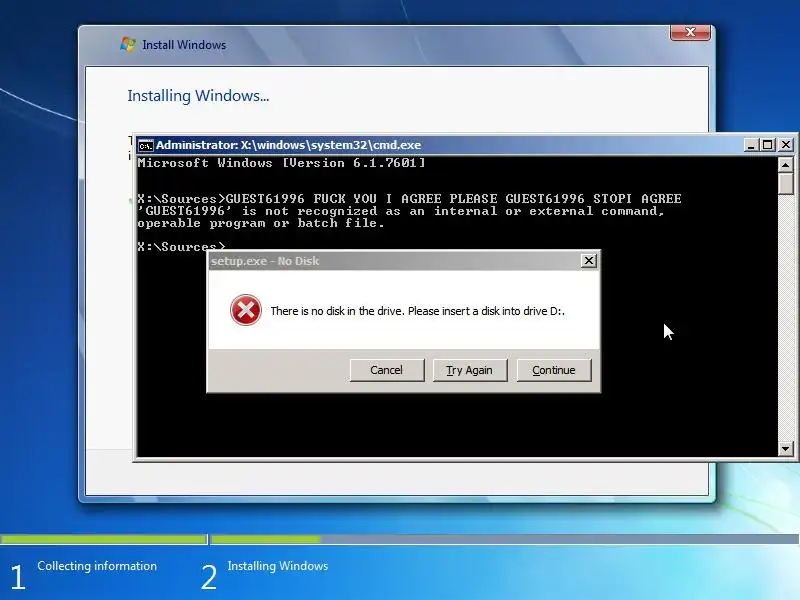
Task: Click the 'not recognized' error line in cmd
Action: click(x=401, y=211)
